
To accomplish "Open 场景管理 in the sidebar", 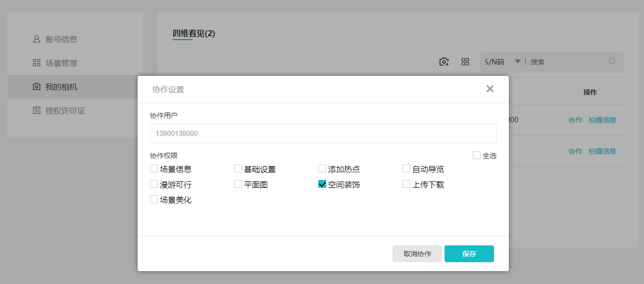I will click(61, 63).
